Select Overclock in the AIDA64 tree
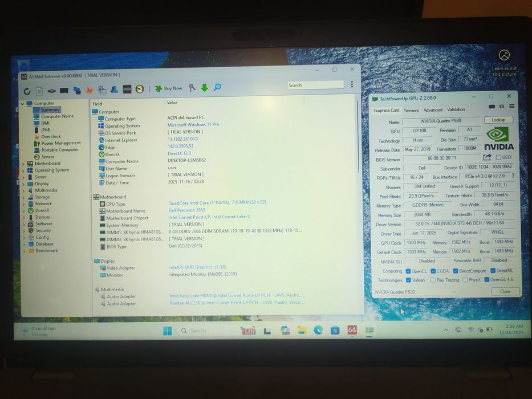Screen dimensions: 532x399 coord(51,137)
